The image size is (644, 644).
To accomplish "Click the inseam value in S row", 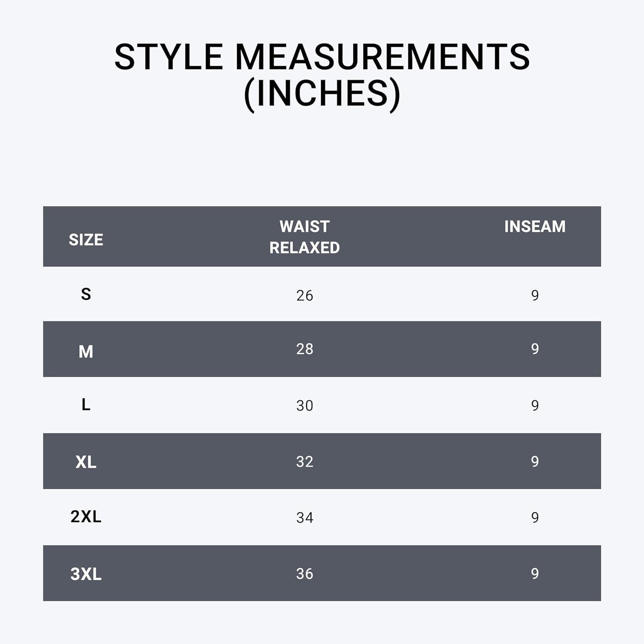I will coord(535,295).
